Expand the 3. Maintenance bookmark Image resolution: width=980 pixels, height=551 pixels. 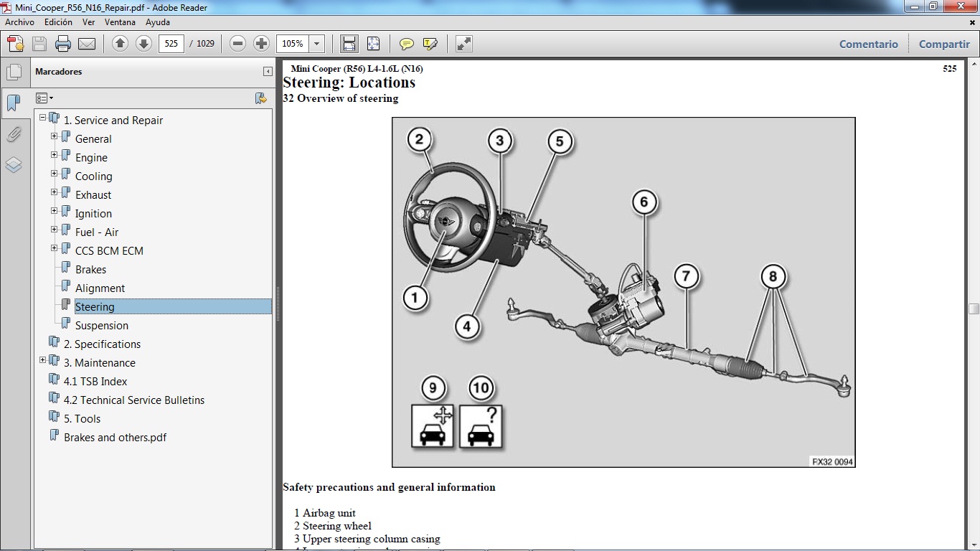point(42,359)
